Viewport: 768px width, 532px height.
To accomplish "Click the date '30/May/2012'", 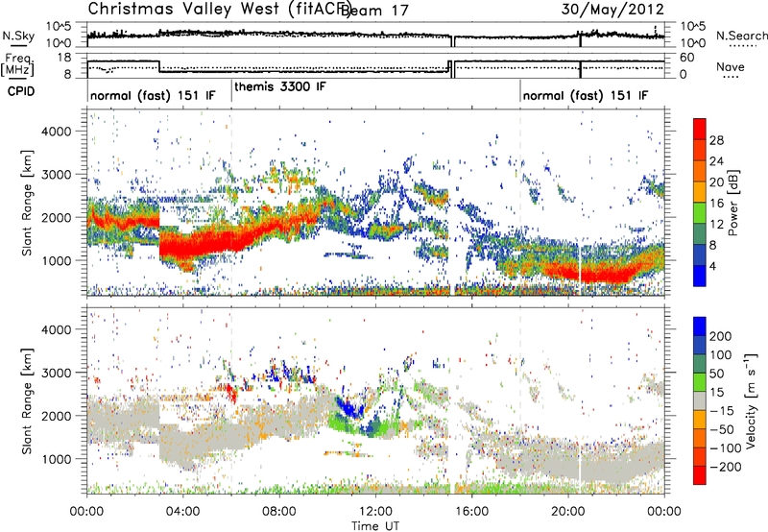I will coord(612,9).
